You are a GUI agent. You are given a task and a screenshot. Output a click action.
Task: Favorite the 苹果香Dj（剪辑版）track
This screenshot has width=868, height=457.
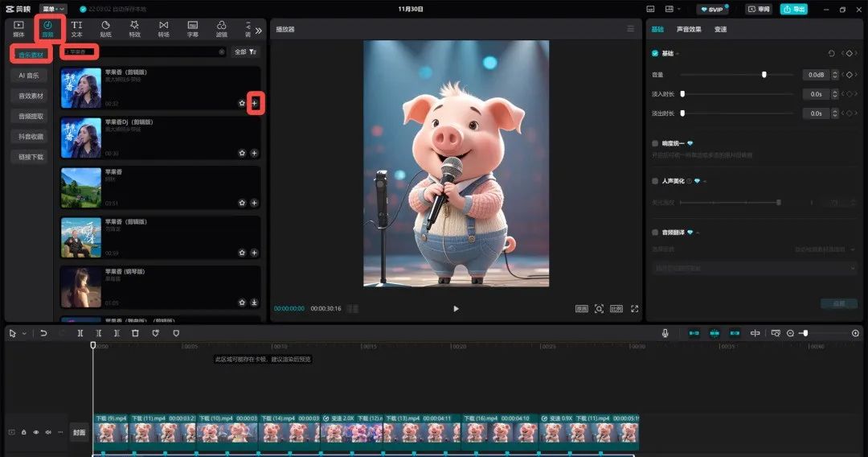click(x=242, y=153)
